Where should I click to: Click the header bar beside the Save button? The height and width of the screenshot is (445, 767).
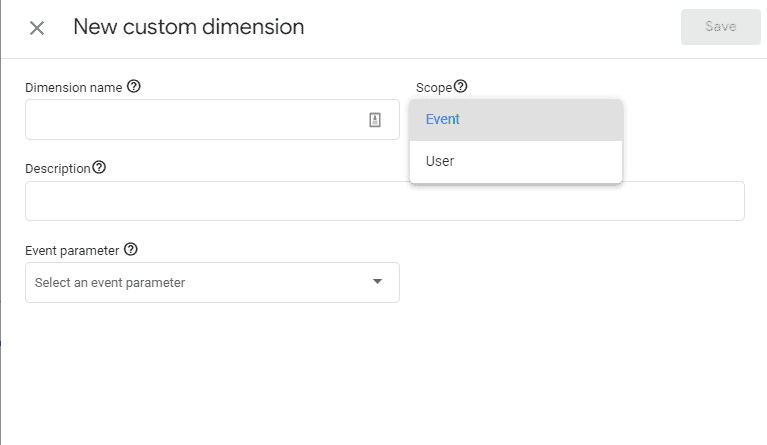(x=489, y=28)
